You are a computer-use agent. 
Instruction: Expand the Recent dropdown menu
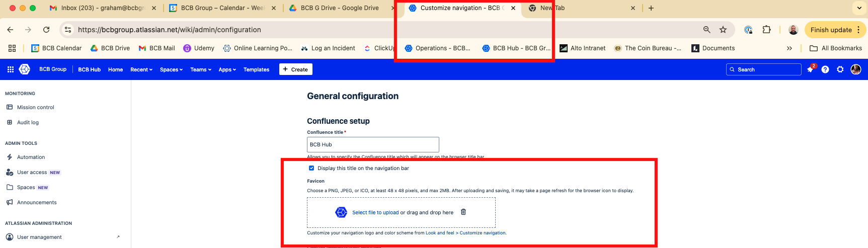click(x=141, y=69)
